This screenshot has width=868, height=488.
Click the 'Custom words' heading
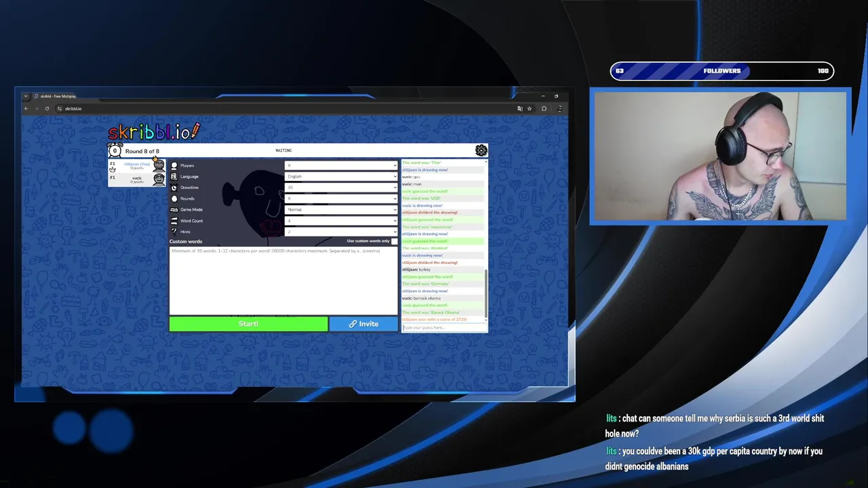[186, 241]
